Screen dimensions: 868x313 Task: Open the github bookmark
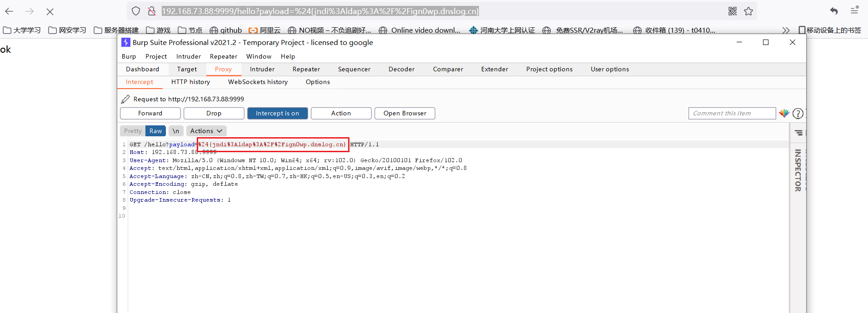click(226, 30)
